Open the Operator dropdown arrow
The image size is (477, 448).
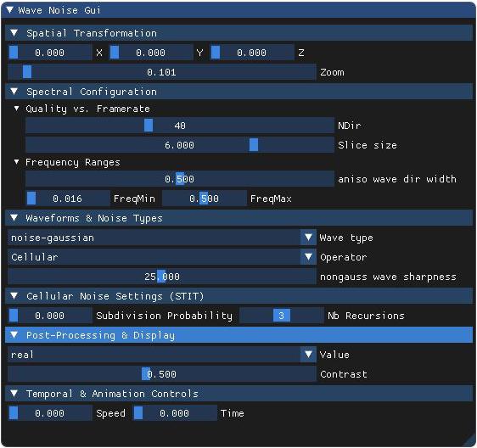[308, 257]
